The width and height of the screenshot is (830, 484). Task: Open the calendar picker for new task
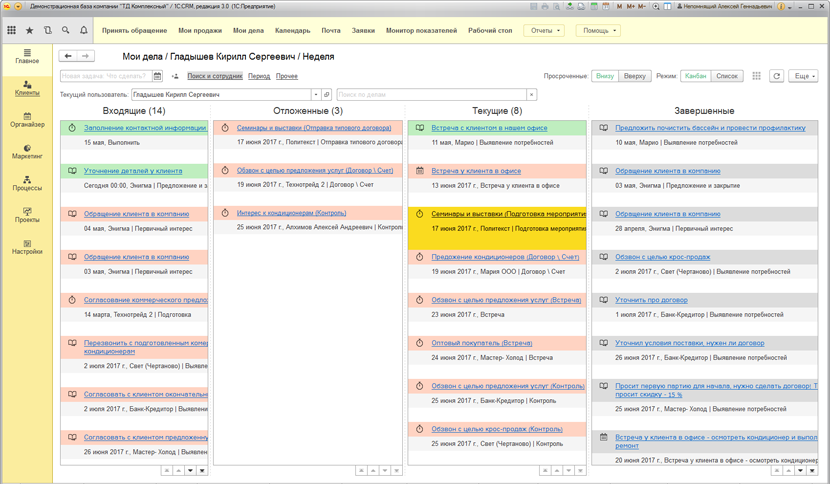tap(157, 76)
